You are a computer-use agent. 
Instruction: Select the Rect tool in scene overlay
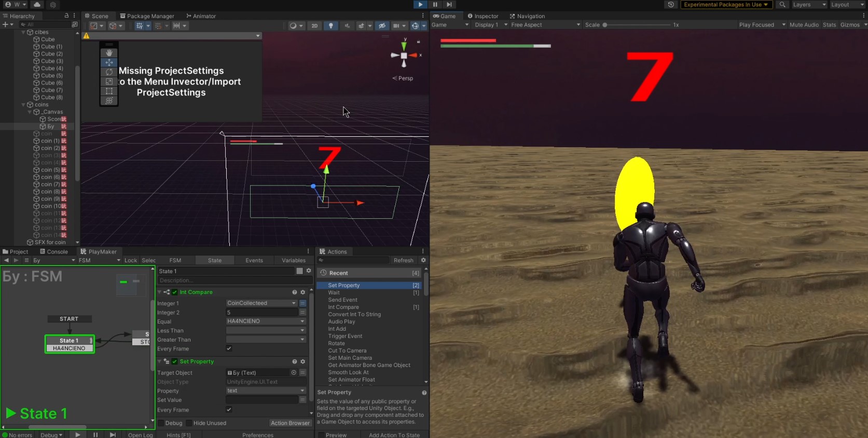click(x=109, y=91)
